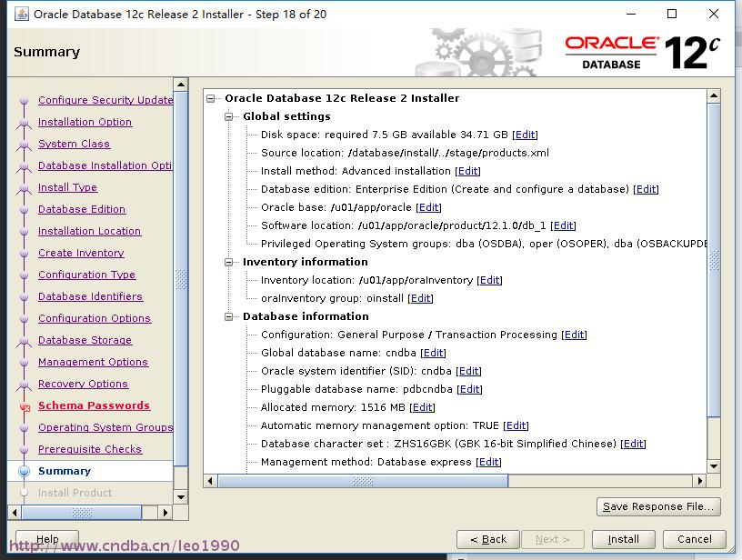Edit the Install method setting

pyautogui.click(x=467, y=171)
